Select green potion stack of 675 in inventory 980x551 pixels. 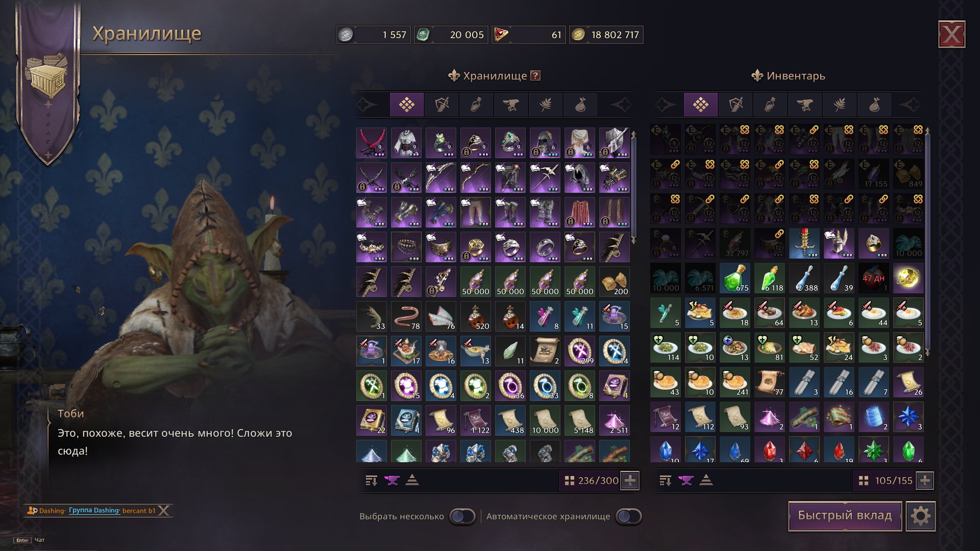coord(735,278)
